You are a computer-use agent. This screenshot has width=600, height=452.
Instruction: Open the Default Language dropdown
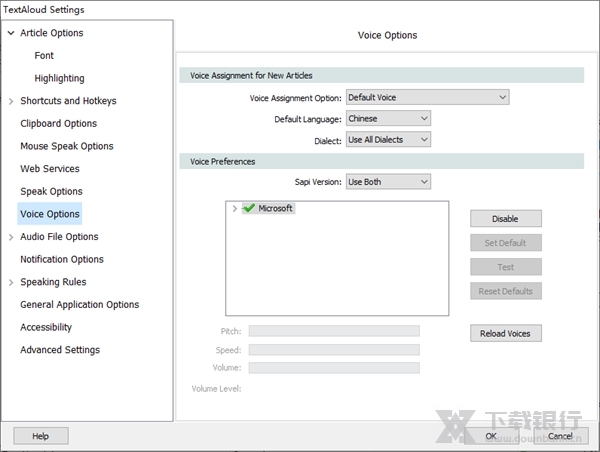click(x=388, y=119)
